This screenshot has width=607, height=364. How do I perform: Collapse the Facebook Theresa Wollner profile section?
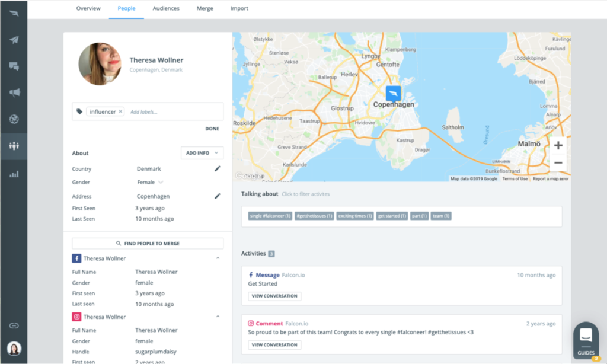[x=218, y=258]
